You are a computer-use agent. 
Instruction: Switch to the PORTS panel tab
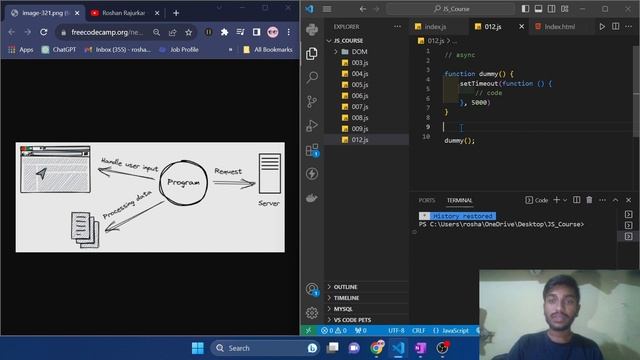pyautogui.click(x=427, y=200)
